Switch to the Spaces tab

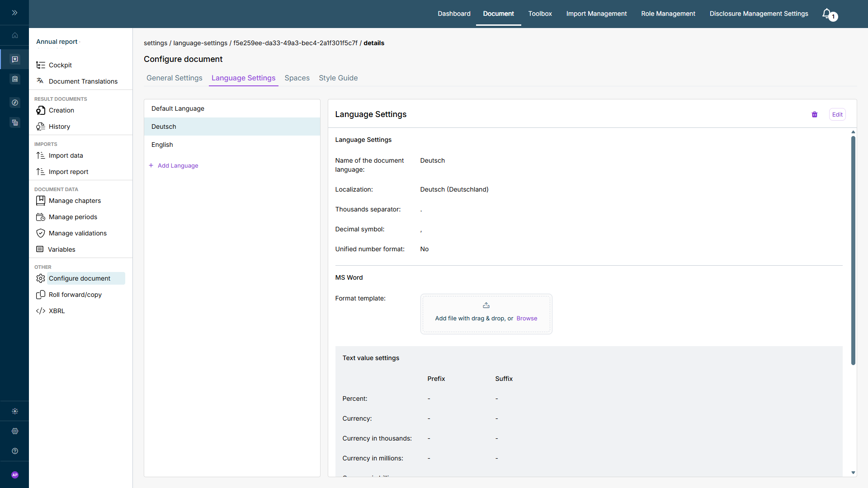click(297, 78)
